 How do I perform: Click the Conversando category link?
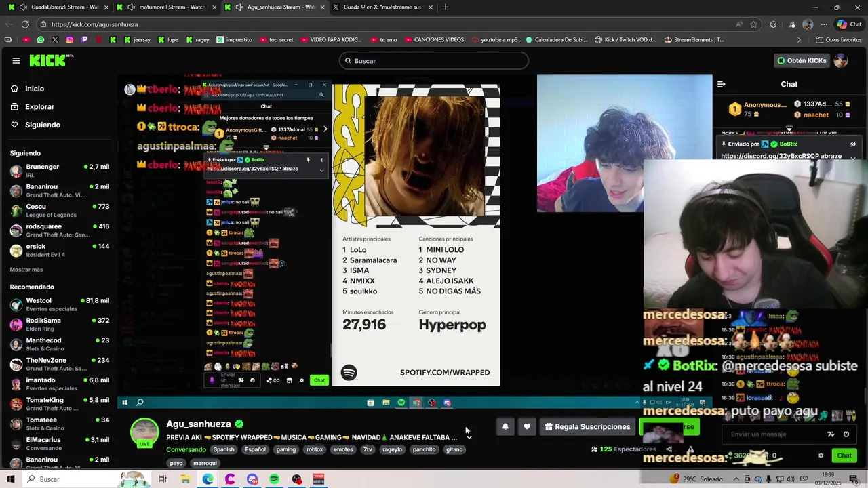pos(186,449)
